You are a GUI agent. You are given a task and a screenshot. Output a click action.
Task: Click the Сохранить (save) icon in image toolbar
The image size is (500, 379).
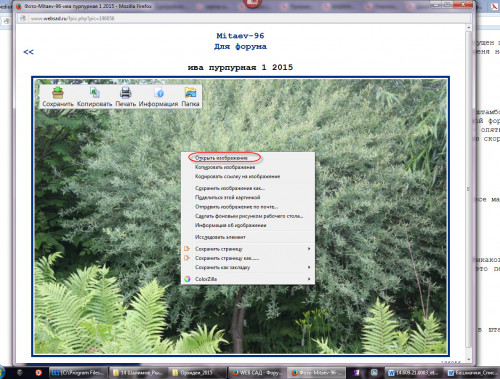[x=58, y=92]
